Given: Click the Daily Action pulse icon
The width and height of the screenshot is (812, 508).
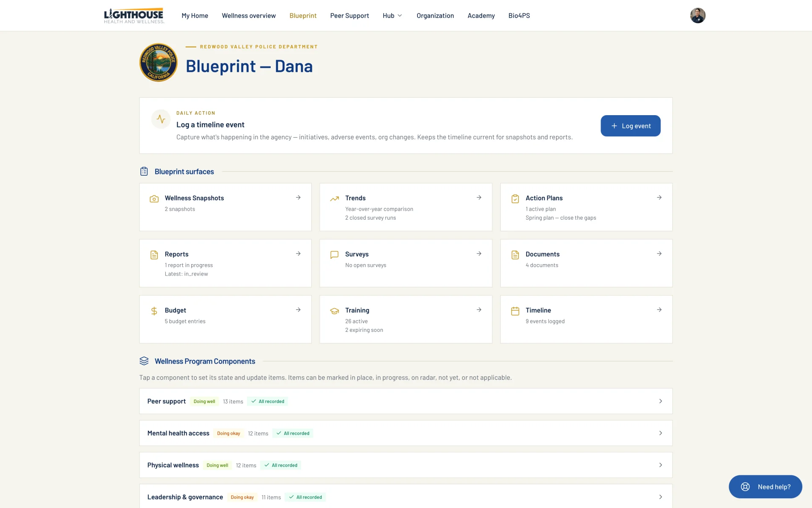Looking at the screenshot, I should (x=161, y=119).
